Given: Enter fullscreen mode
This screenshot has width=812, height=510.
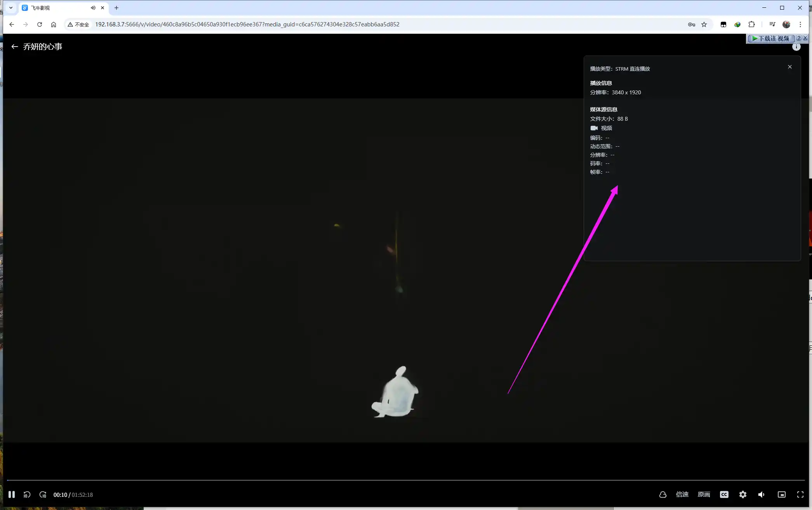Looking at the screenshot, I should click(x=800, y=494).
